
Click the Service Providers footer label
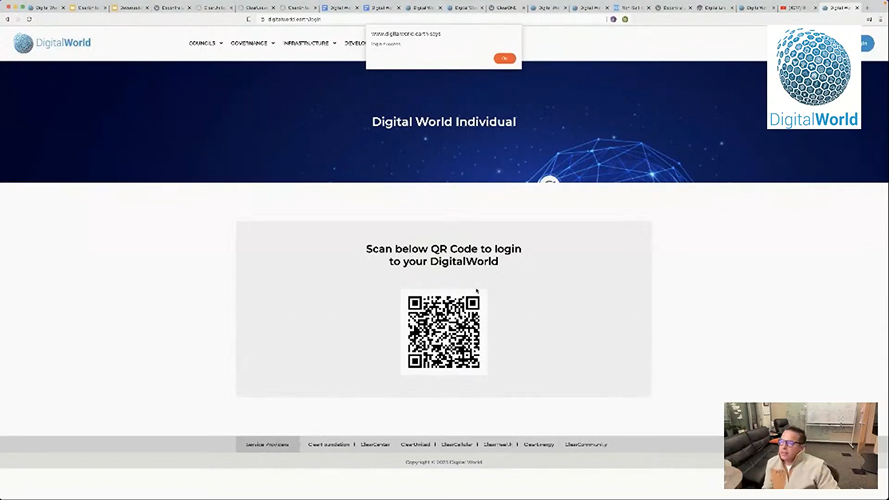pyautogui.click(x=267, y=444)
